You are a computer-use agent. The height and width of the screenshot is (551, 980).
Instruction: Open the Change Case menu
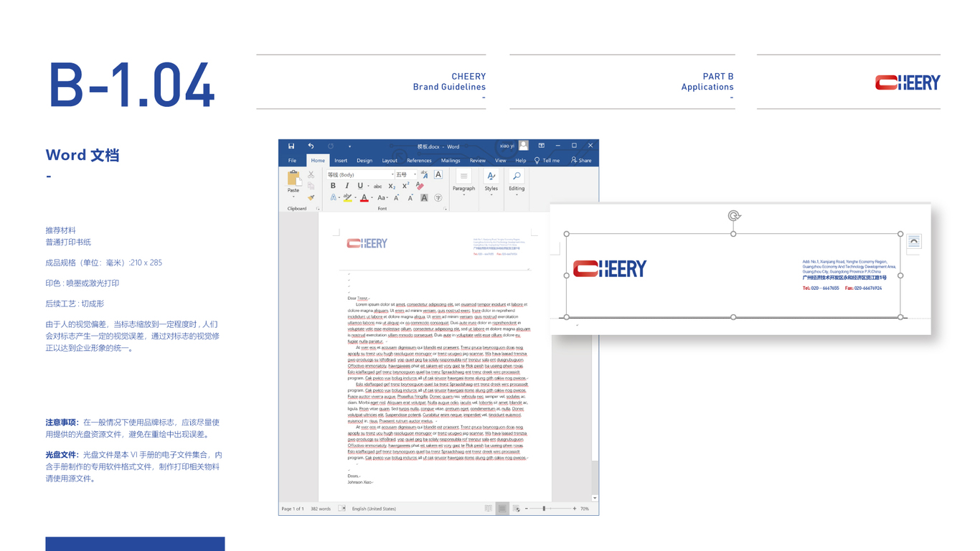tap(382, 197)
